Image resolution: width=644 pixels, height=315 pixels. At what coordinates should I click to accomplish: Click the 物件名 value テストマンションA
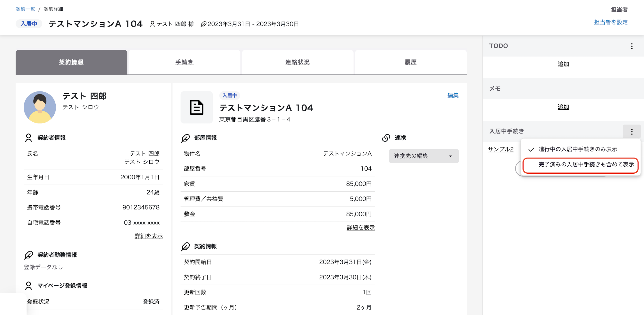(x=347, y=154)
